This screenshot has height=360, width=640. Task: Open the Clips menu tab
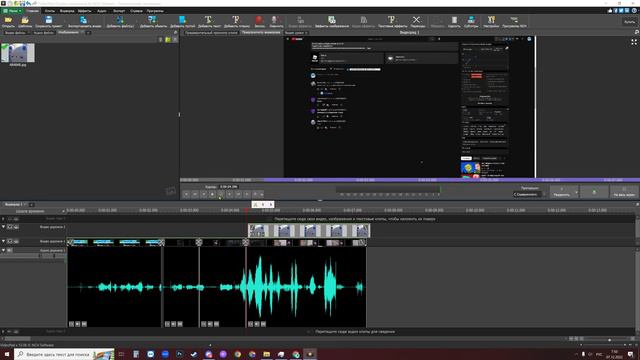click(x=50, y=11)
